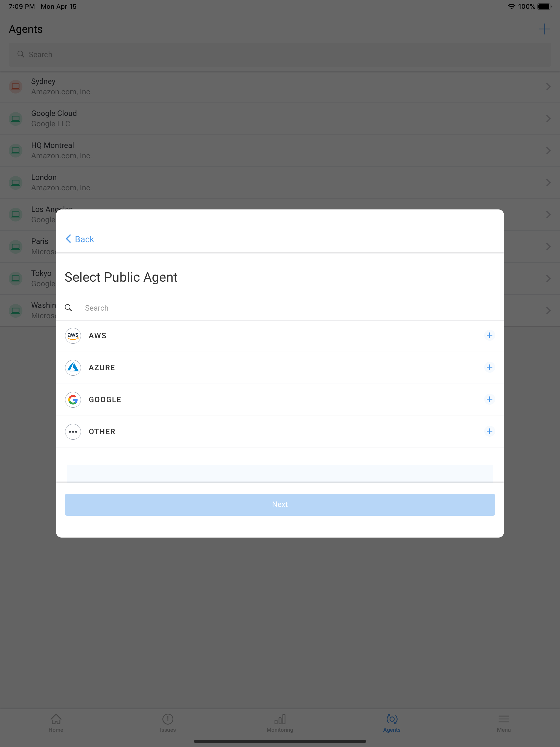The height and width of the screenshot is (747, 560).
Task: Open Los Angeles details chevron
Action: tap(548, 215)
